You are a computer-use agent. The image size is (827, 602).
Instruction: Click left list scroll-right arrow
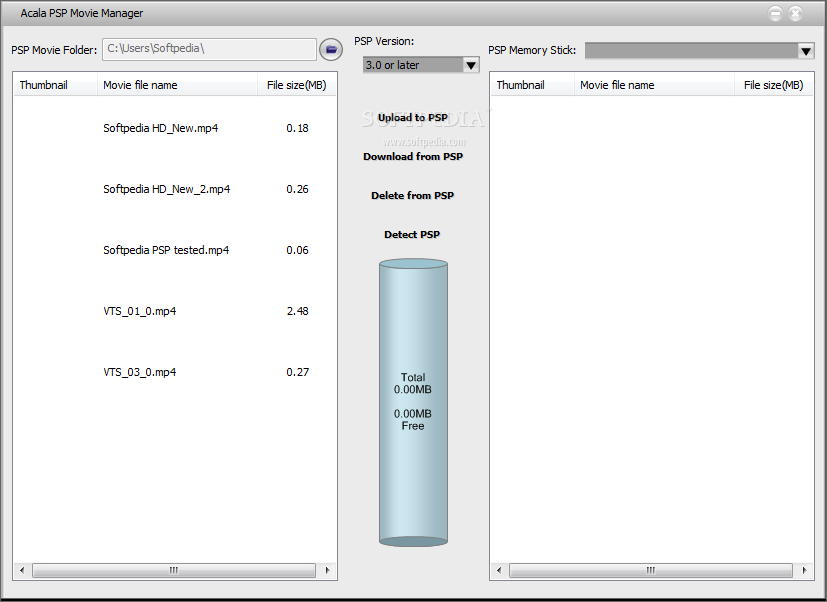pos(328,570)
